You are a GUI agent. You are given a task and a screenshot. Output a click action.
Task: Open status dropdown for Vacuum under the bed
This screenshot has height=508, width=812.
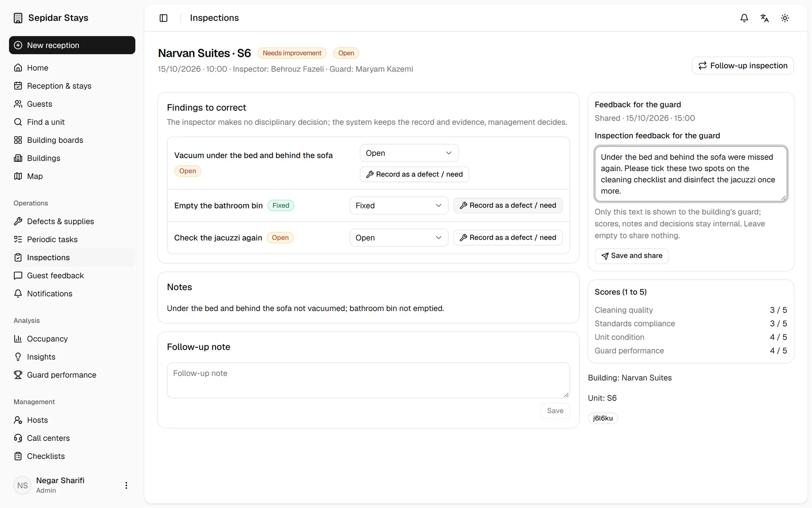[409, 153]
